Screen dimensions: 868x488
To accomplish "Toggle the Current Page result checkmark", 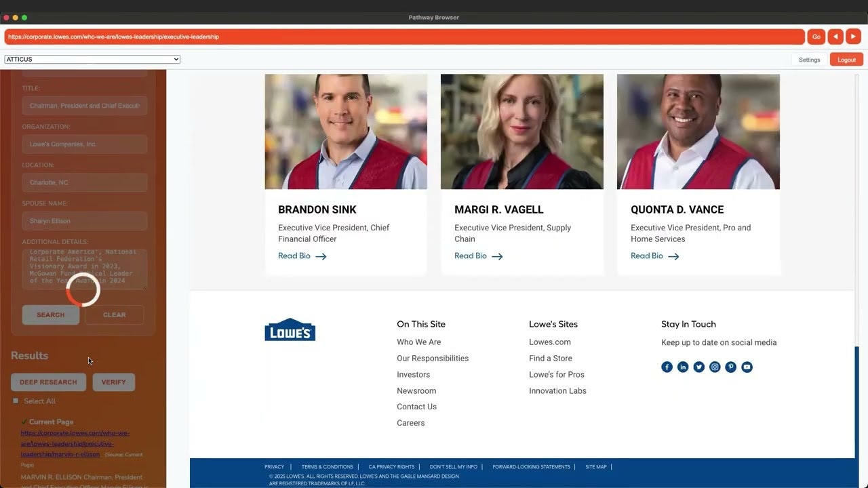I will 24,422.
